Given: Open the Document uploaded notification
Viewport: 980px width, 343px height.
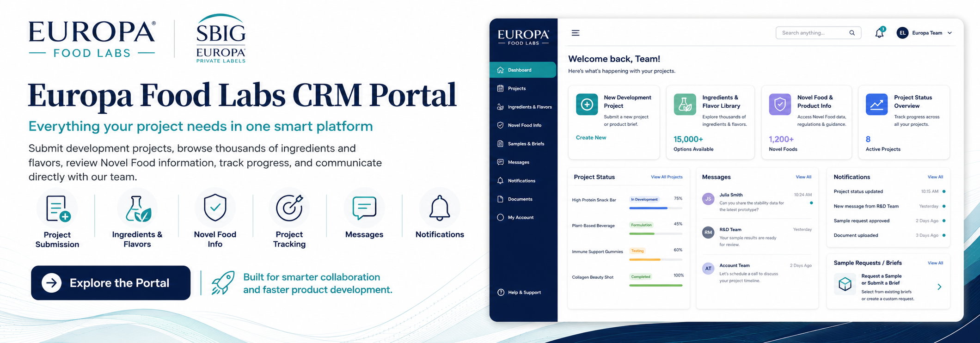Looking at the screenshot, I should pos(889,235).
